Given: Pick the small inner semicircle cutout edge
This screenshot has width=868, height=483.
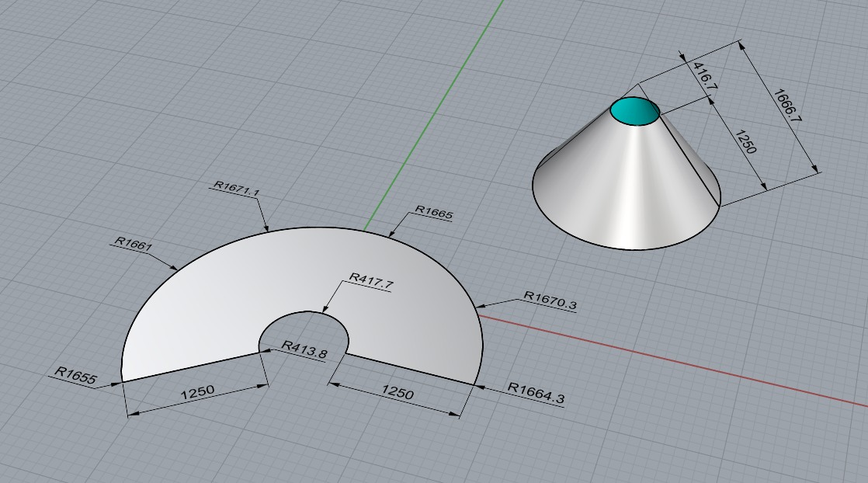Looking at the screenshot, I should tap(304, 312).
